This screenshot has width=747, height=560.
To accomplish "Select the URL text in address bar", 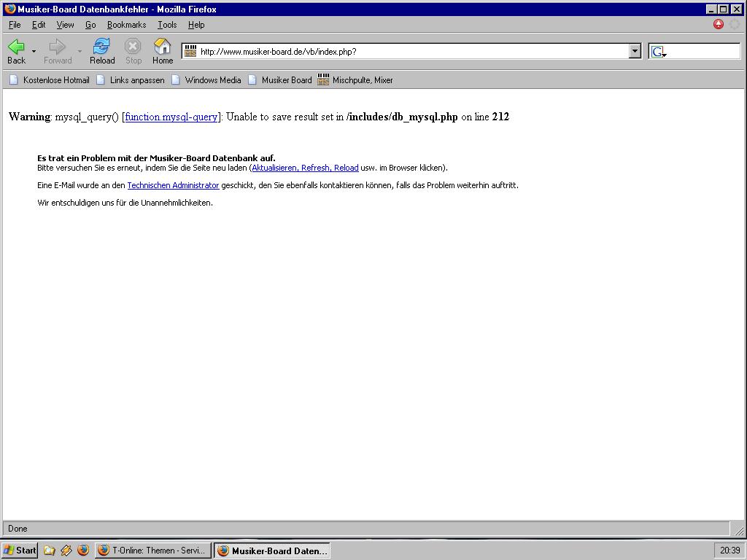I will 278,52.
